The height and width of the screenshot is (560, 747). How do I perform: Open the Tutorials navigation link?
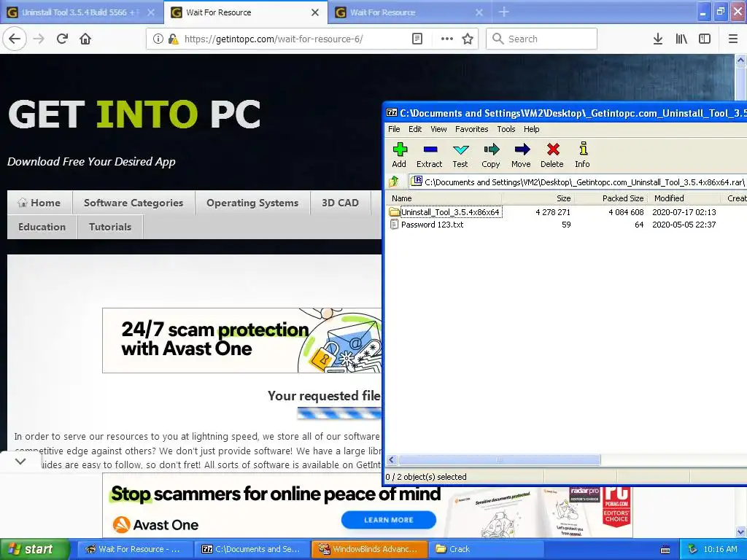pyautogui.click(x=110, y=227)
